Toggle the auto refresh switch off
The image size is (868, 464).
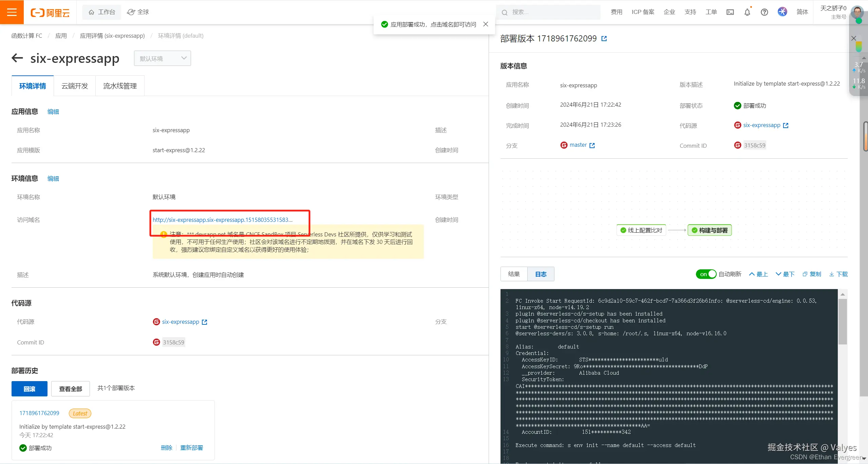pyautogui.click(x=706, y=274)
